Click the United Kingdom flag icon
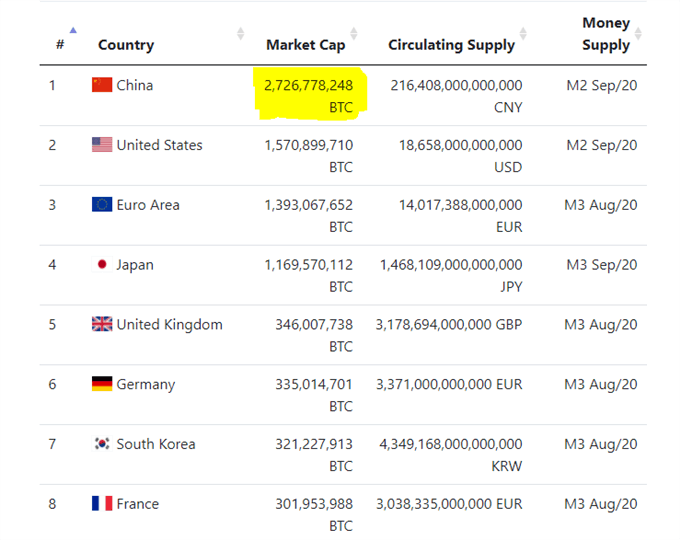 (x=102, y=324)
